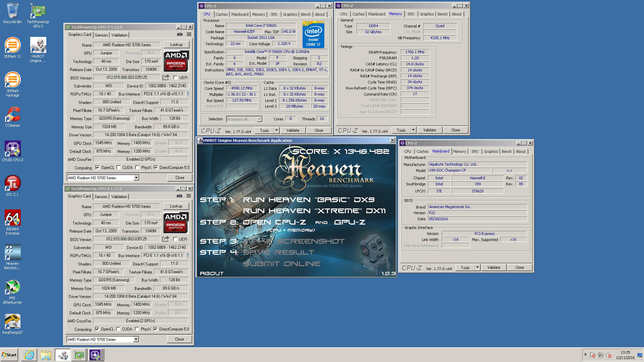Open the Recycle Bin desktop icon

[12, 13]
